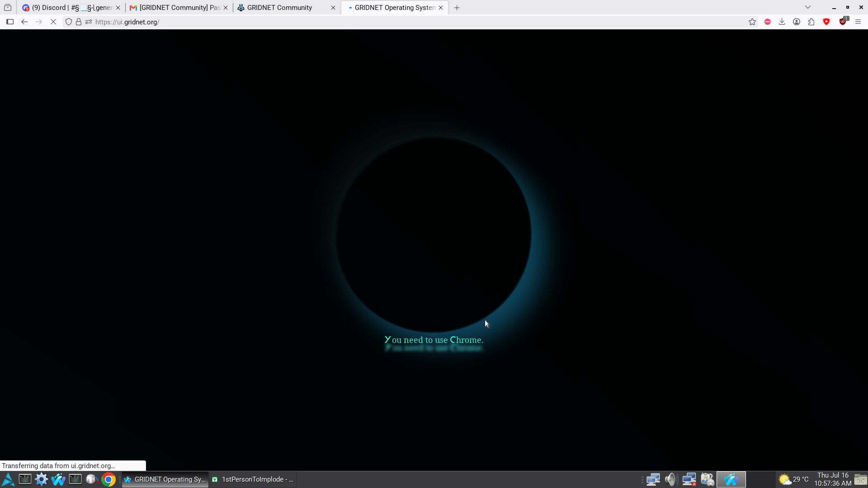Open the Firefox account menu
868x488 pixels.
797,22
